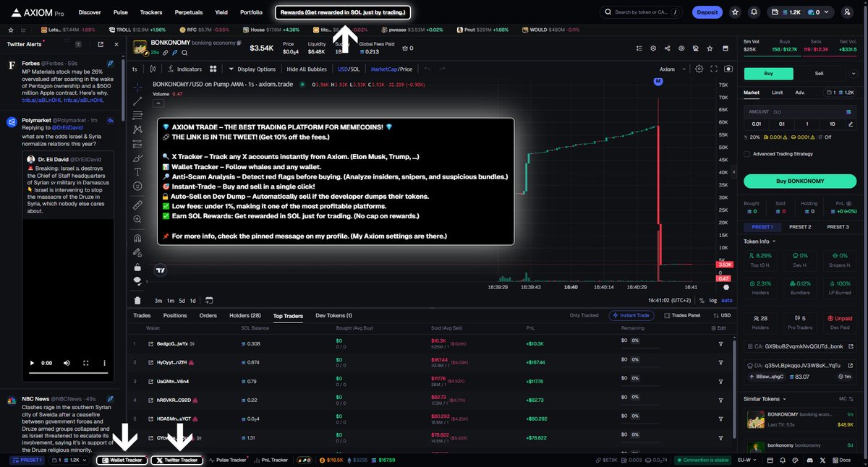Toggle the Only Tracked filter

click(x=585, y=315)
